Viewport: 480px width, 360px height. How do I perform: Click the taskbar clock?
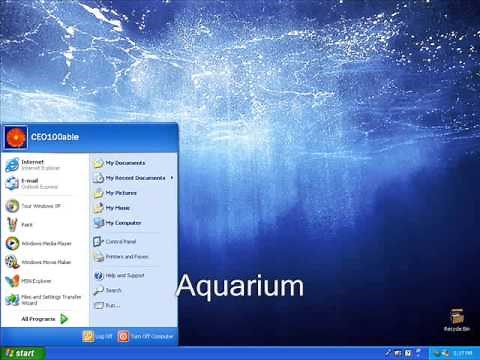[463, 353]
